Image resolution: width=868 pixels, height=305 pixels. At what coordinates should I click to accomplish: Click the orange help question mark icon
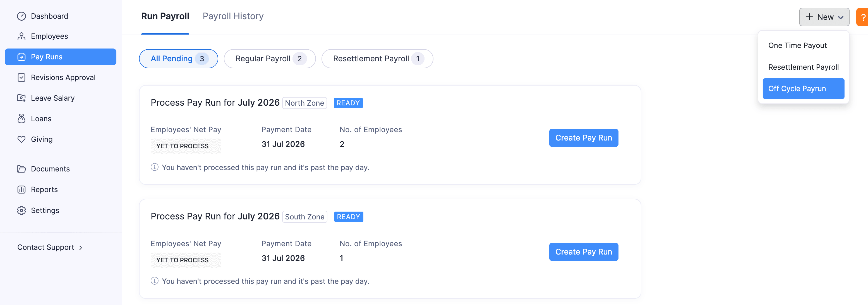(x=863, y=17)
